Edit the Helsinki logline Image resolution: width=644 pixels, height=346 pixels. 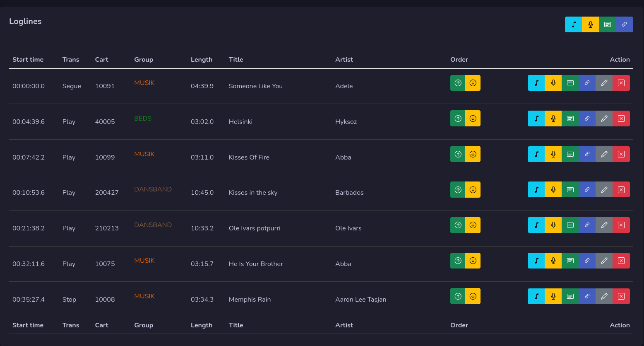pyautogui.click(x=604, y=119)
